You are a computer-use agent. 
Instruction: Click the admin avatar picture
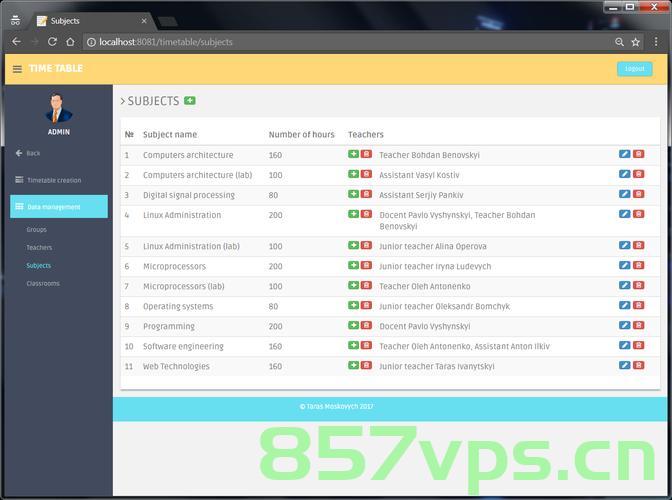pyautogui.click(x=59, y=108)
